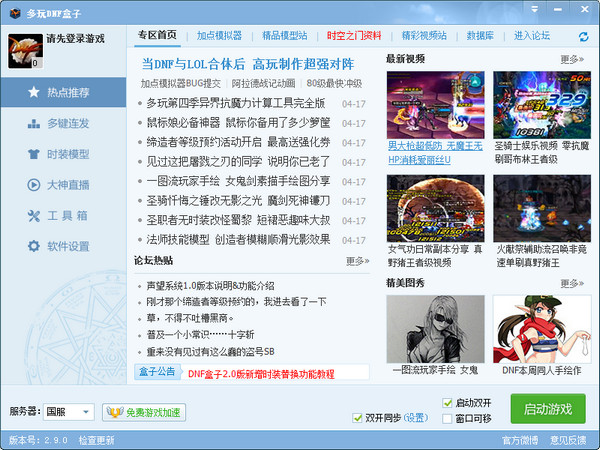This screenshot has width=600, height=450.
Task: Open forum post 声望系统1.0版本说明&功能介绍
Action: click(210, 286)
